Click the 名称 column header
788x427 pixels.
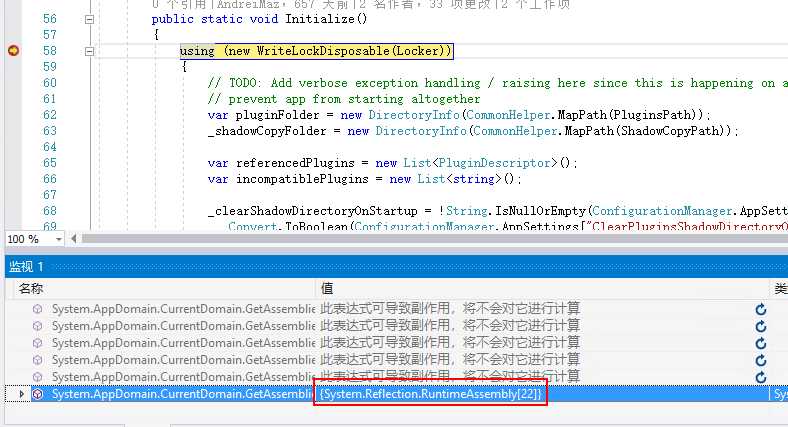click(31, 288)
